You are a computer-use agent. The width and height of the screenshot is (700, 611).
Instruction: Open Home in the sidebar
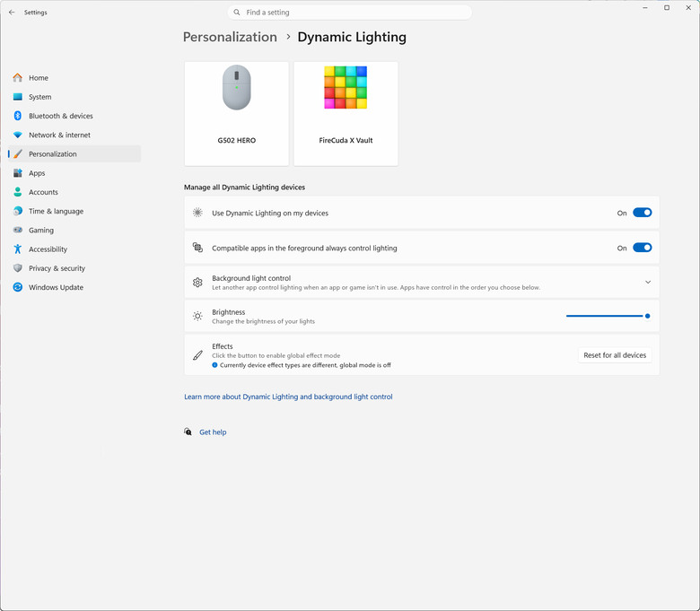click(74, 78)
